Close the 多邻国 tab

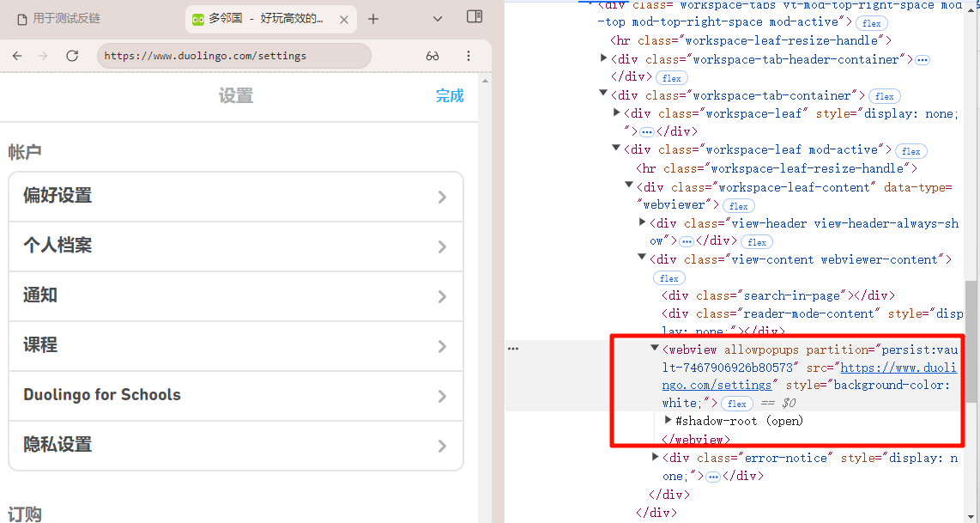click(344, 20)
